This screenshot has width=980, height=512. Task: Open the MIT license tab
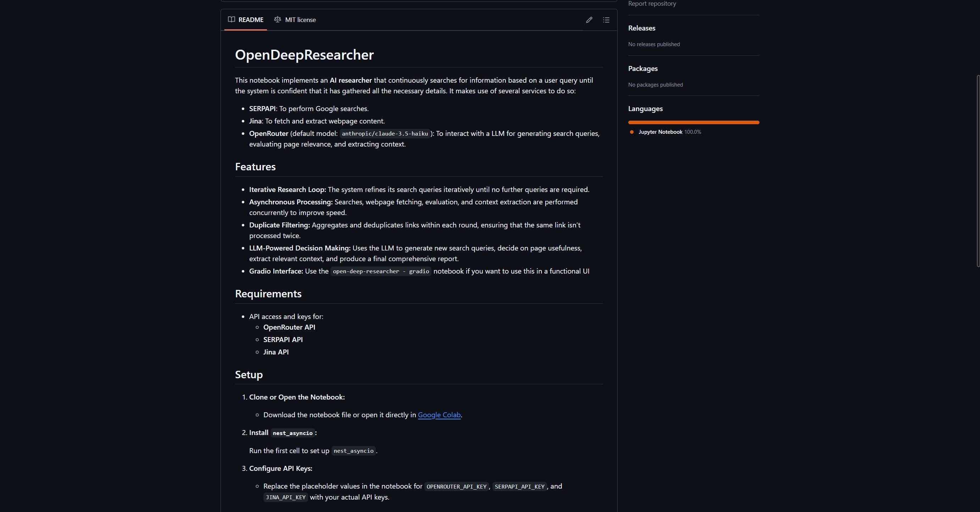(x=295, y=20)
